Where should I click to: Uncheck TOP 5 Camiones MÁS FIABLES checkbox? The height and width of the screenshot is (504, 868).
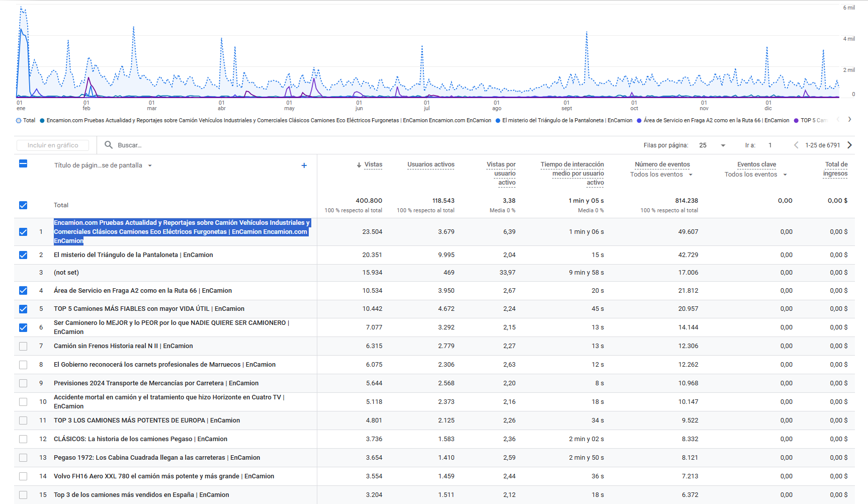(23, 309)
